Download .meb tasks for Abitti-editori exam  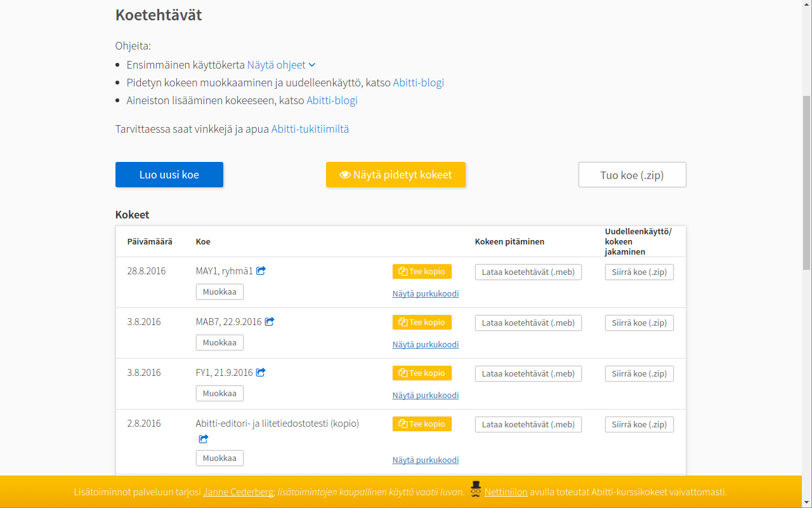pyautogui.click(x=528, y=424)
